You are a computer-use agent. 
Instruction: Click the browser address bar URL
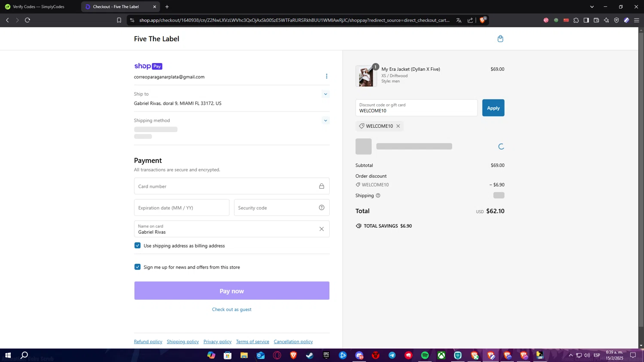coord(294,20)
